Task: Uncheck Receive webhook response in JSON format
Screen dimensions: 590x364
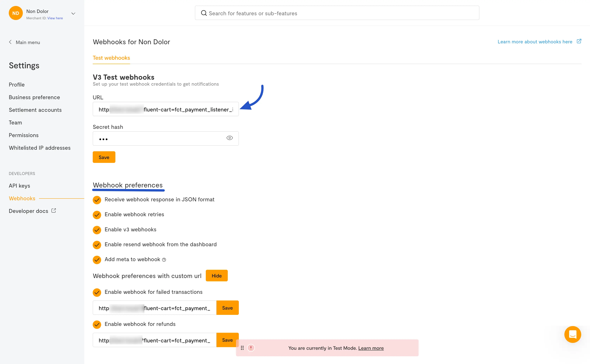Action: coord(97,200)
